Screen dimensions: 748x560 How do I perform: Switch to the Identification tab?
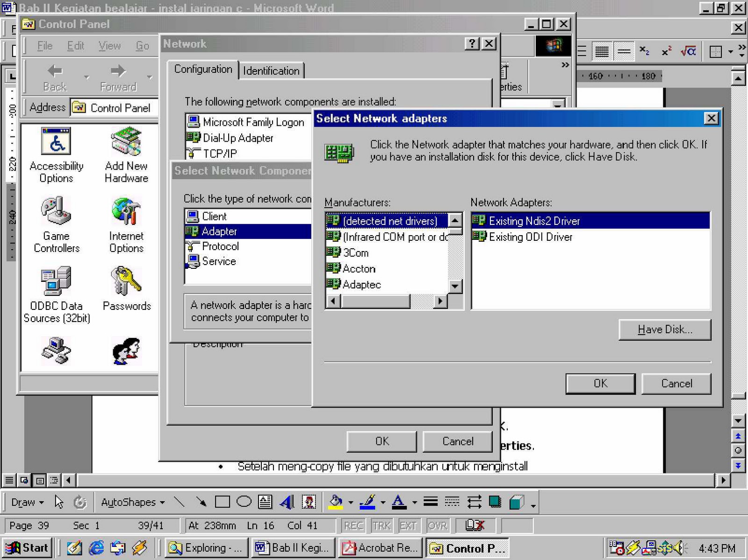click(271, 70)
